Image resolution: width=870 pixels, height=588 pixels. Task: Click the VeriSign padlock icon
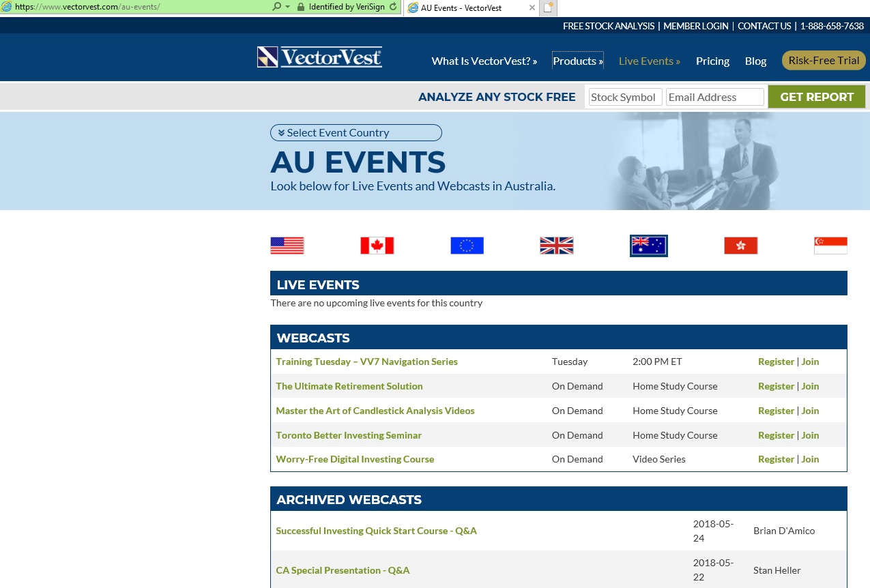[301, 8]
